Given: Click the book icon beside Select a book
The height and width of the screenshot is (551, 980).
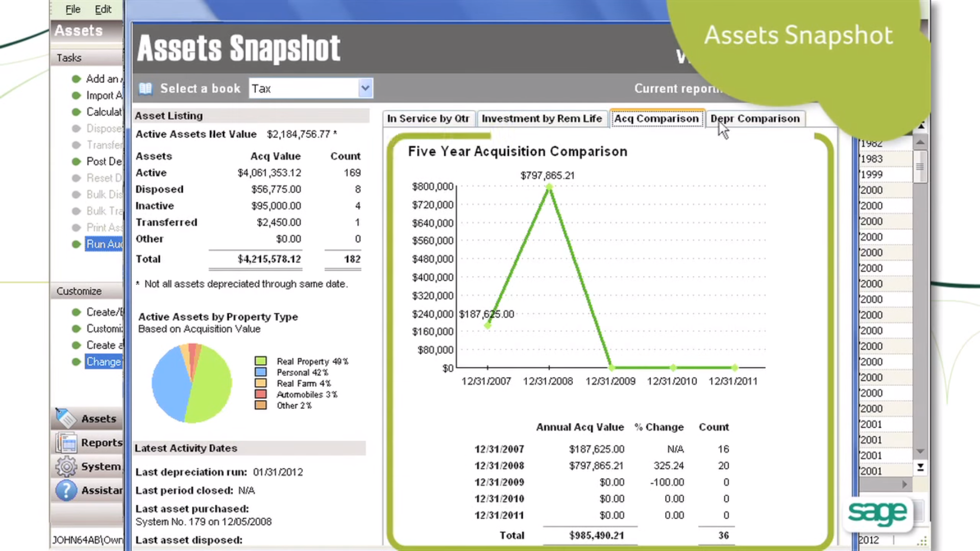Looking at the screenshot, I should pos(145,89).
